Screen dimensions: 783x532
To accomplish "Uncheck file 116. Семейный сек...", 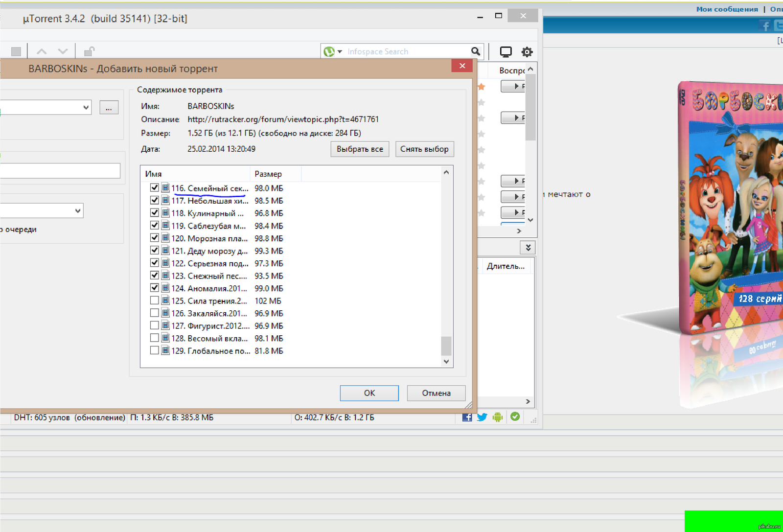I will click(154, 187).
